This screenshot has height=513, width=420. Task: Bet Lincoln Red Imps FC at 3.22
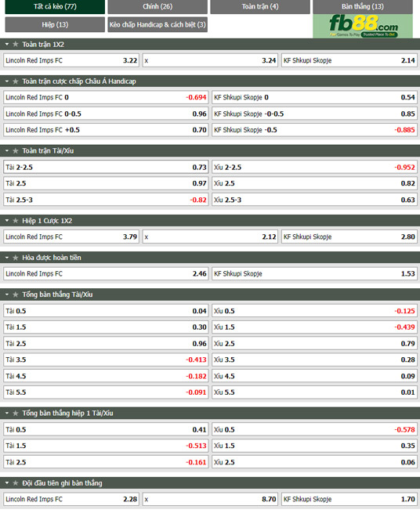[x=71, y=60]
